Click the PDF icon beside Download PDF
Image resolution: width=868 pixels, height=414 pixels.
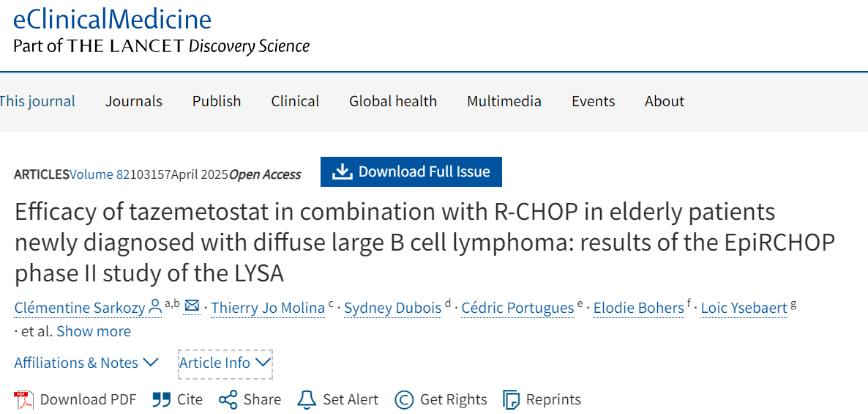(24, 399)
